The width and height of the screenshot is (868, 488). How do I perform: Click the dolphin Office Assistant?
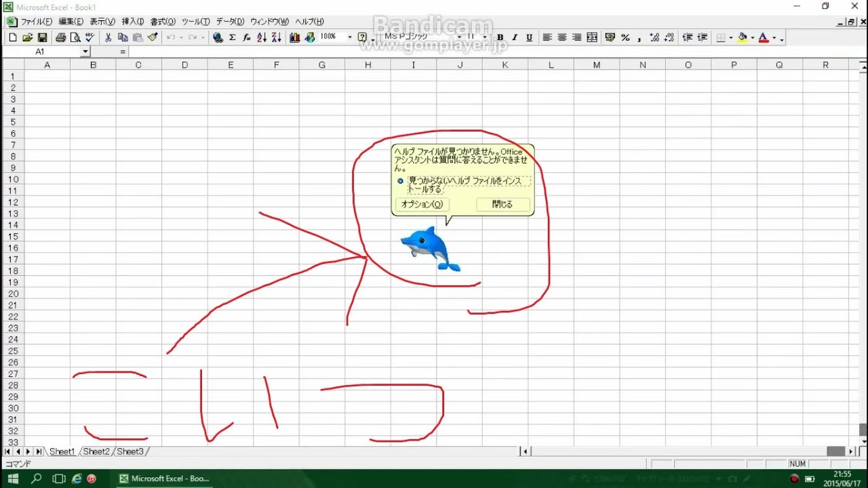tap(430, 249)
